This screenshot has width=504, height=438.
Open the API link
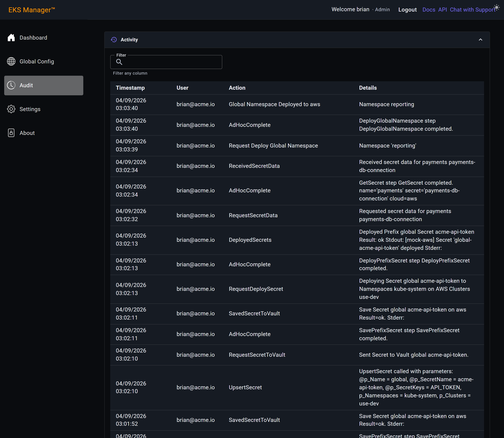point(442,9)
